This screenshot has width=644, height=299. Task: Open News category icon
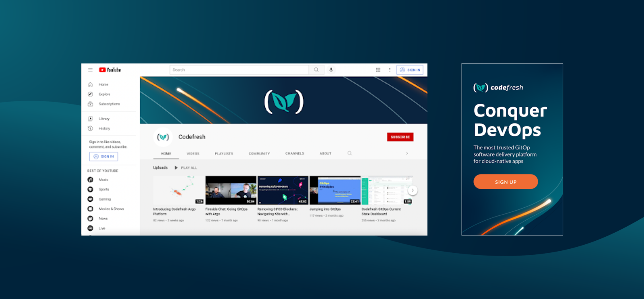90,219
